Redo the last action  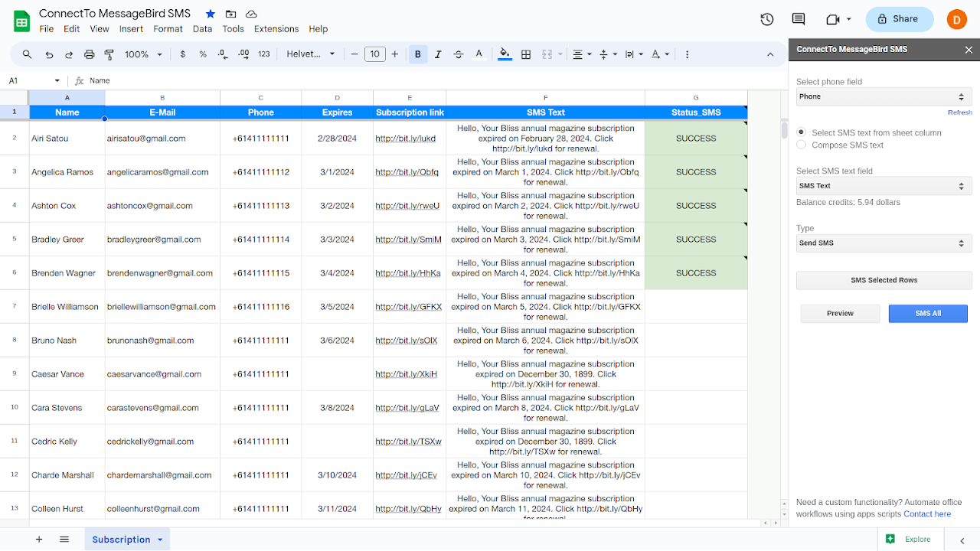pos(69,54)
